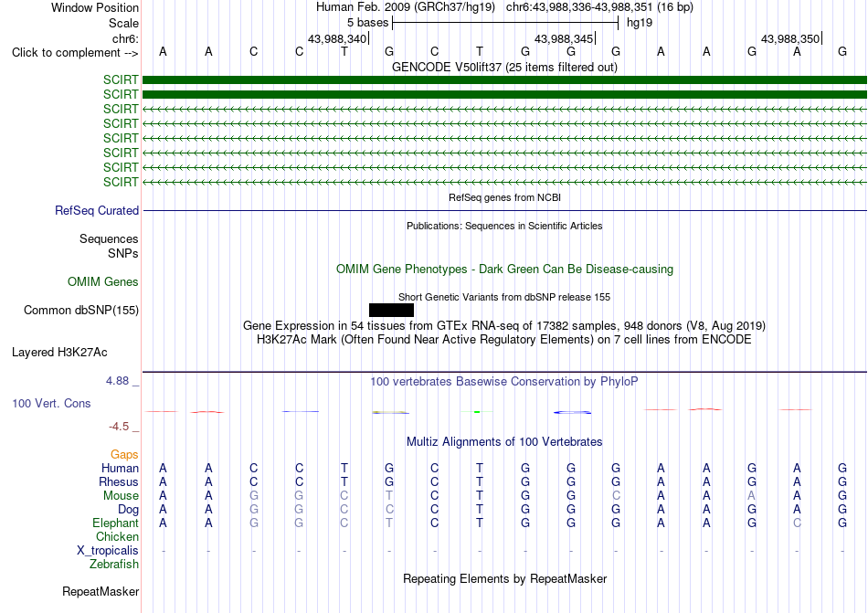The image size is (868, 613).
Task: Click the 'Sequences SNPs' track label
Action: point(109,246)
